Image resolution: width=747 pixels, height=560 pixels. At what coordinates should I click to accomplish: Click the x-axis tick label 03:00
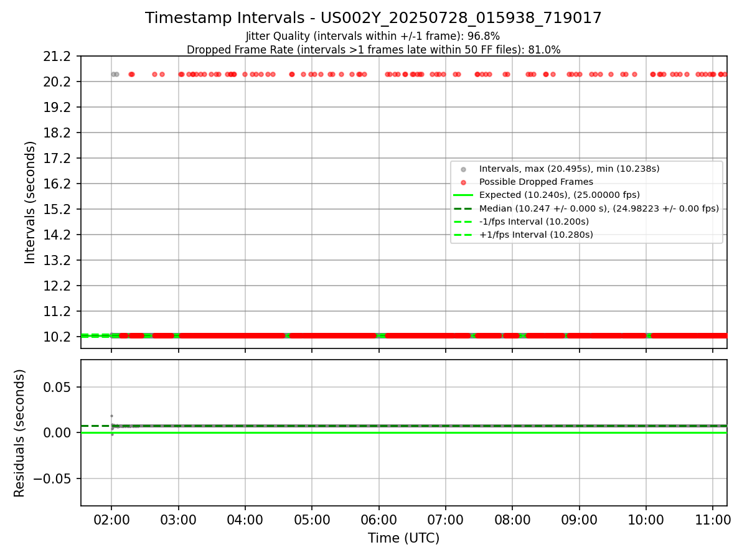pos(179,520)
